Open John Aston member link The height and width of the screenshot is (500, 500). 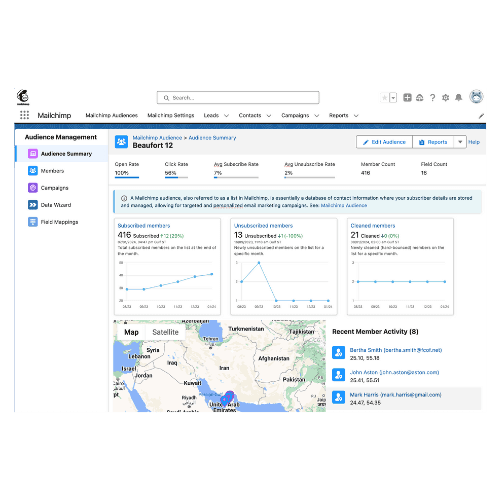coord(394,372)
